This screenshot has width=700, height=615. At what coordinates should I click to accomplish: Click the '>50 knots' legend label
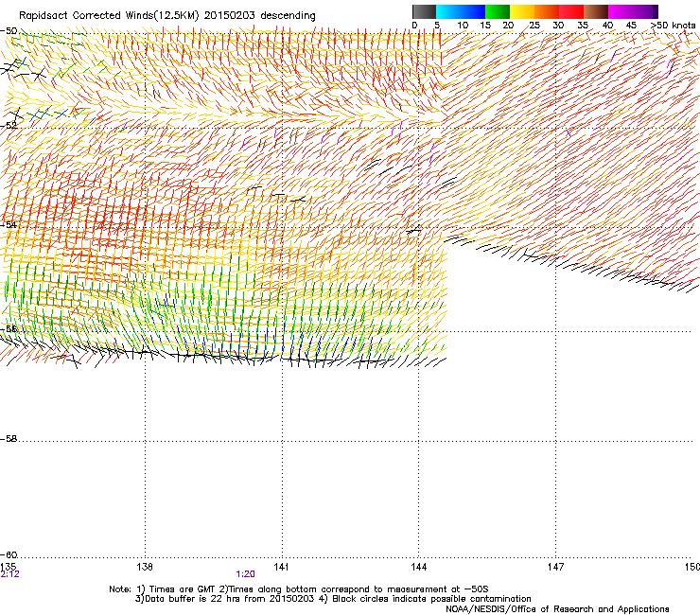[x=674, y=26]
